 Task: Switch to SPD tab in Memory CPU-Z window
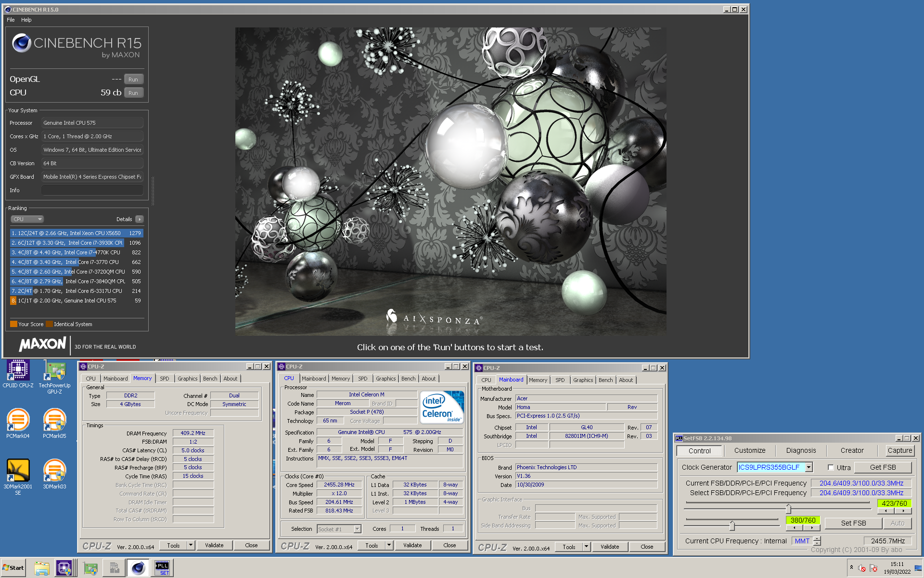pos(165,379)
